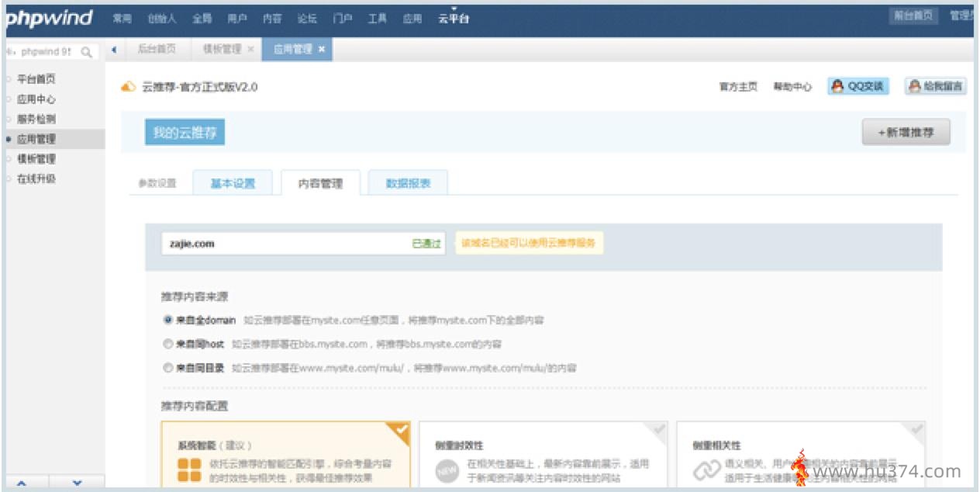The height and width of the screenshot is (492, 980).
Task: Switch to the 模板管理 tab
Action: [x=223, y=49]
